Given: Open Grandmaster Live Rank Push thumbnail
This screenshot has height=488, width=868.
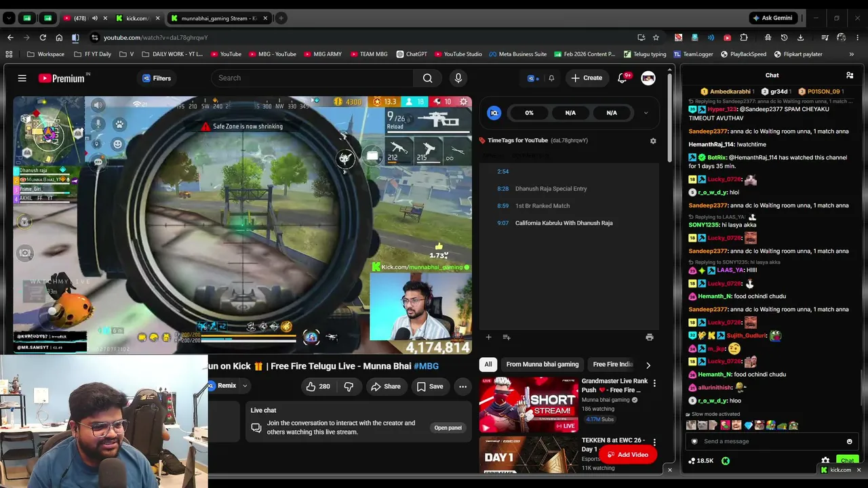Looking at the screenshot, I should pyautogui.click(x=528, y=405).
